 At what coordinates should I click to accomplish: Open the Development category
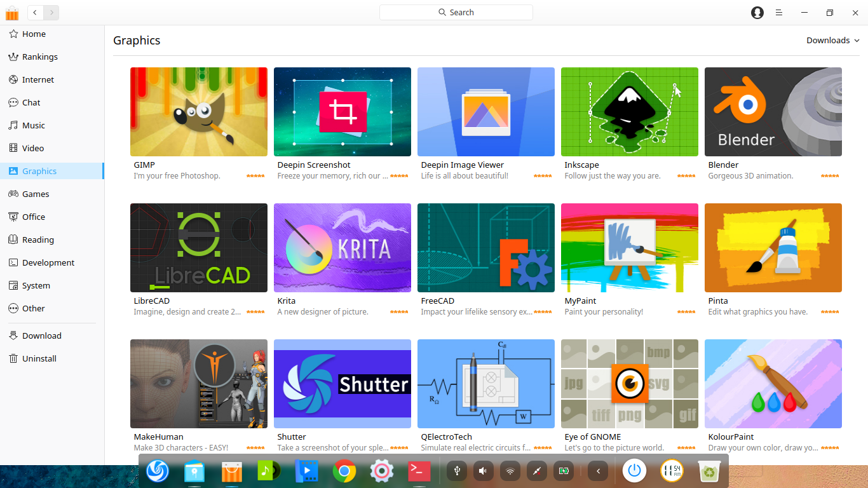[x=51, y=262]
